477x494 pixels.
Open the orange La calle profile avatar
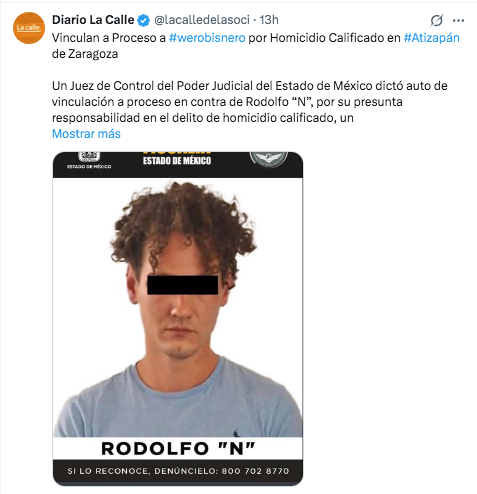(x=29, y=28)
